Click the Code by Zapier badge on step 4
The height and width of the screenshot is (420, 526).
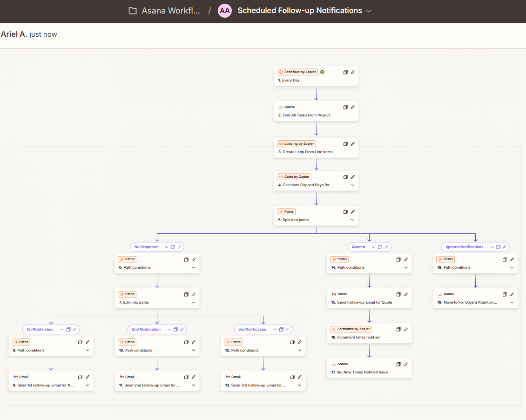[x=294, y=176]
